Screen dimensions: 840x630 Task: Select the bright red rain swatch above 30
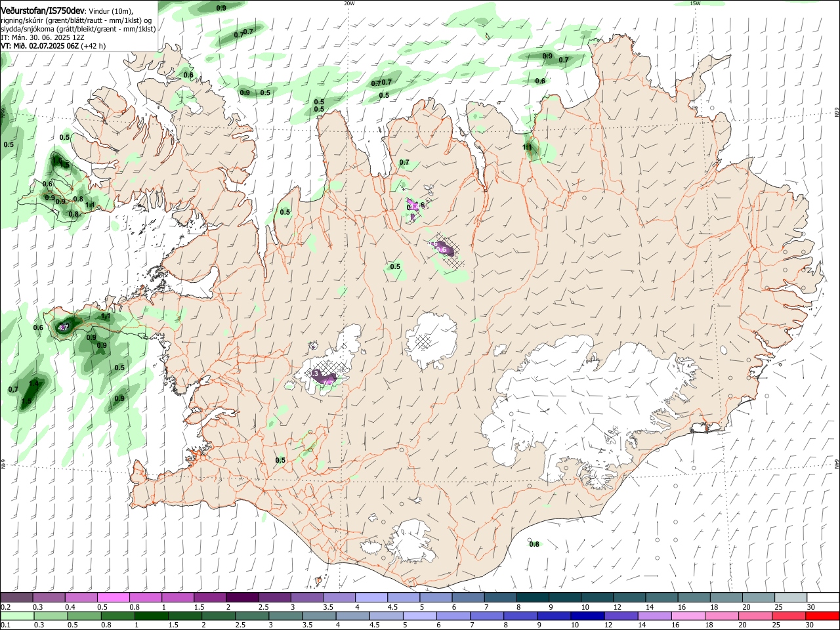click(822, 616)
